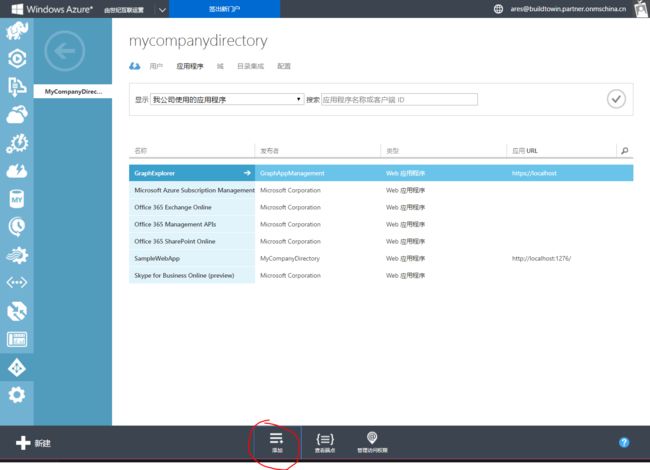This screenshot has width=650, height=470.
Task: Click GraphAppManagement publisher cell
Action: coord(292,173)
